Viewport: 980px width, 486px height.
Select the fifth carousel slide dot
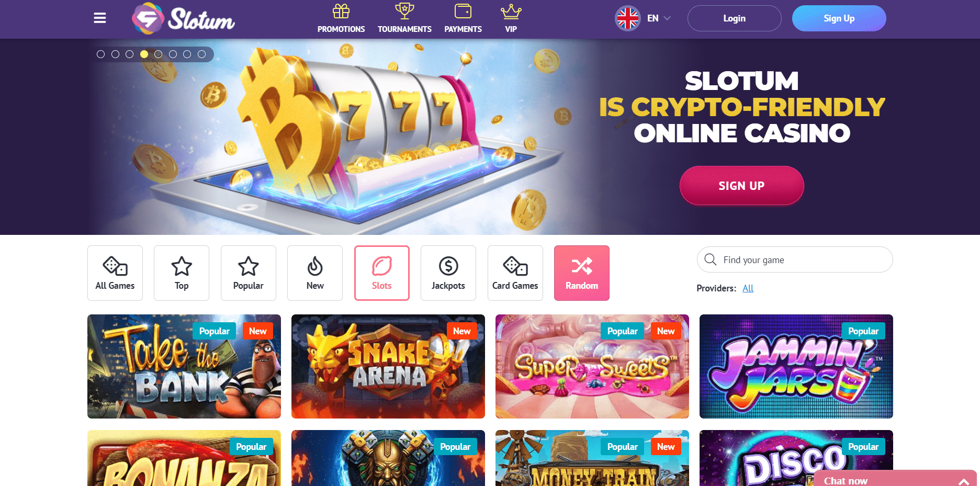[159, 54]
